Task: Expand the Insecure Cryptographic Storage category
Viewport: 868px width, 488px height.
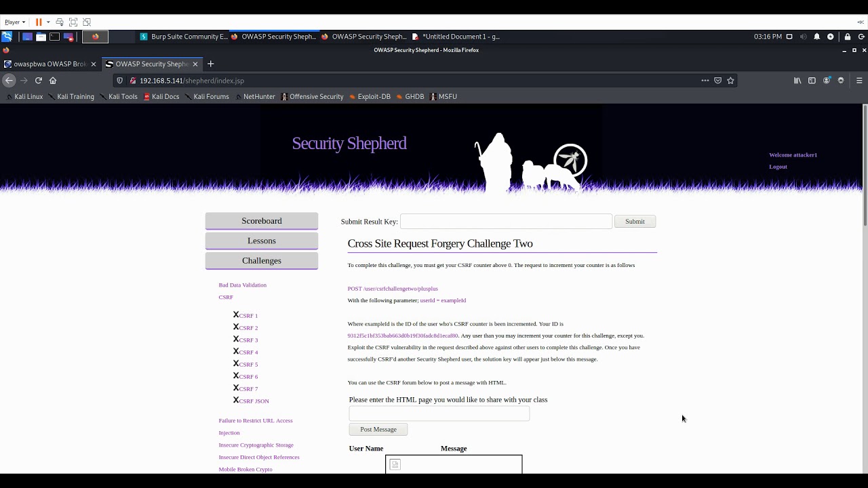Action: tap(256, 445)
